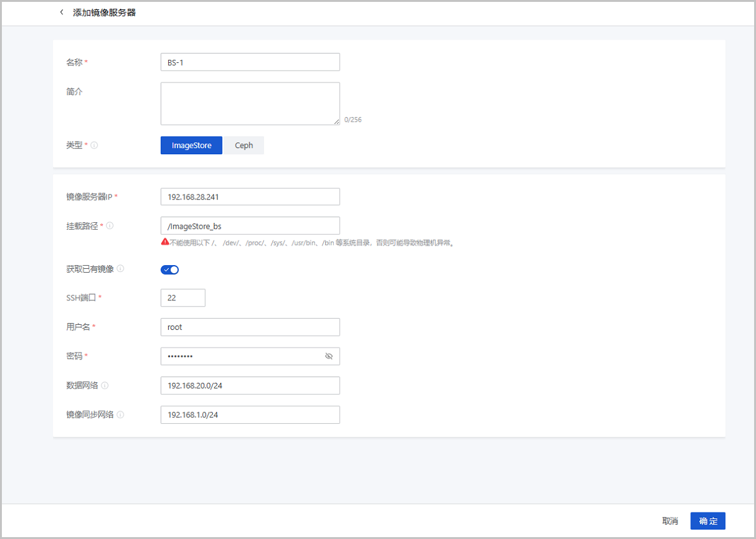Click the 用户名 input field
The image size is (756, 539).
(x=250, y=327)
